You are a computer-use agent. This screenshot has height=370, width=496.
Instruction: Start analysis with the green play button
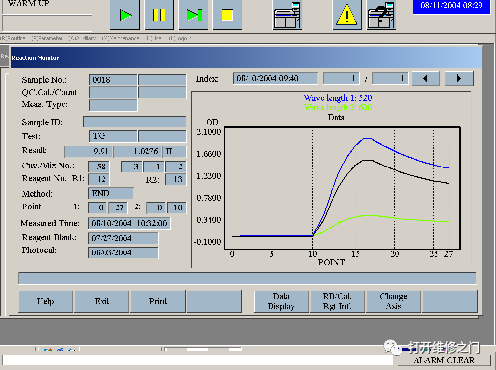[x=125, y=15]
